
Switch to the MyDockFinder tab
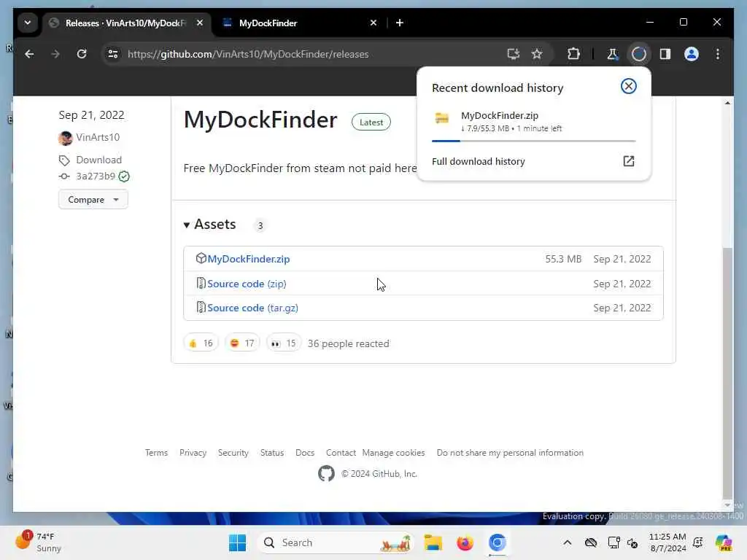[301, 23]
